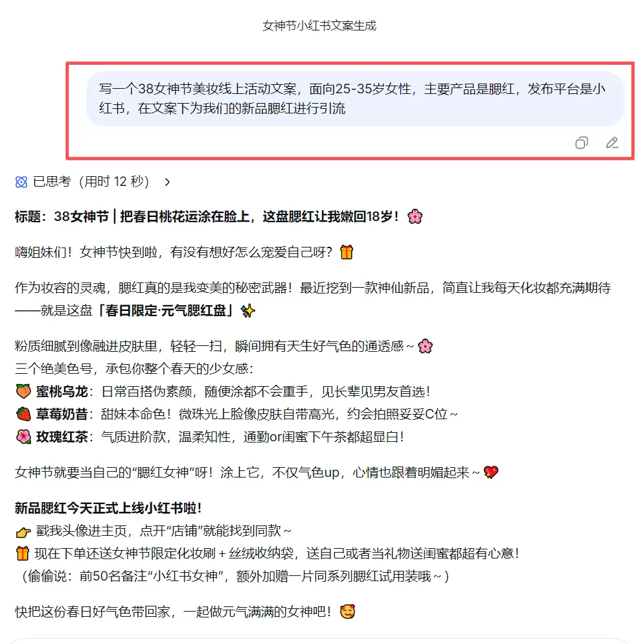Click the sparkle emoji after 元气腮红盘

click(x=248, y=311)
